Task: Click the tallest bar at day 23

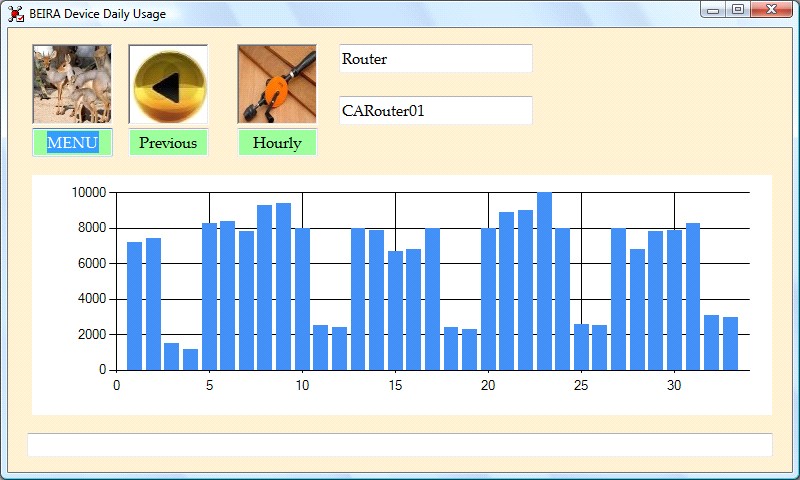Action: [544, 282]
